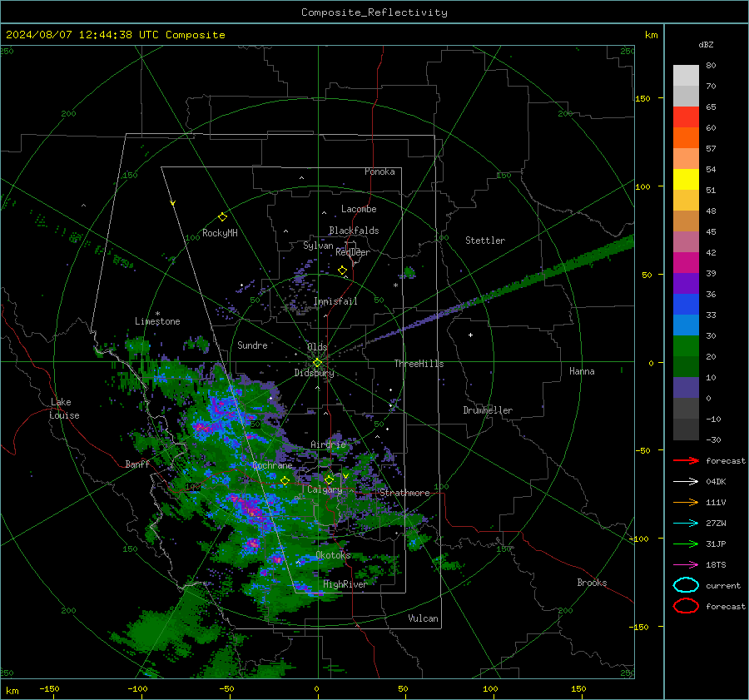Click the Vulcan label

[423, 618]
